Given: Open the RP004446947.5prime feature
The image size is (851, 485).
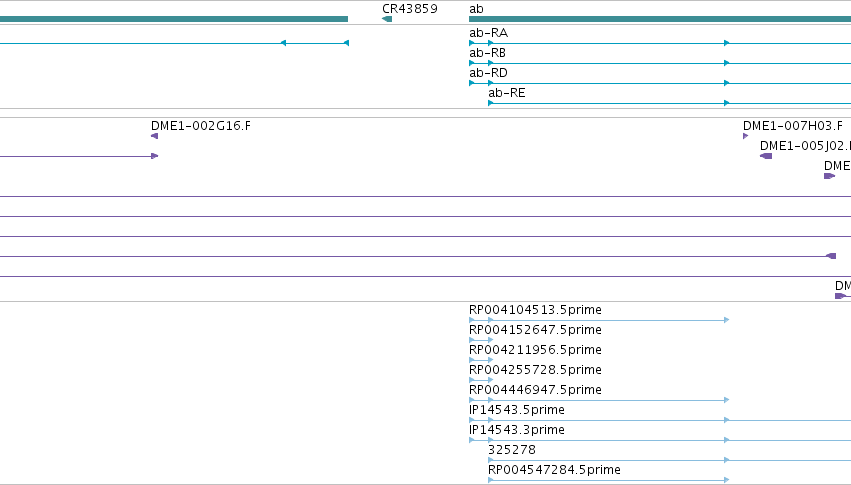Looking at the screenshot, I should [535, 390].
